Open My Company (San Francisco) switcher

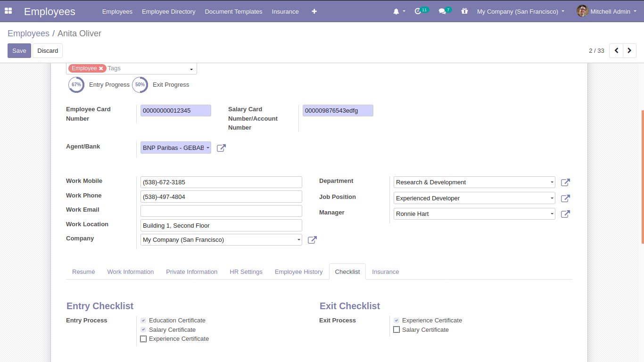(520, 11)
